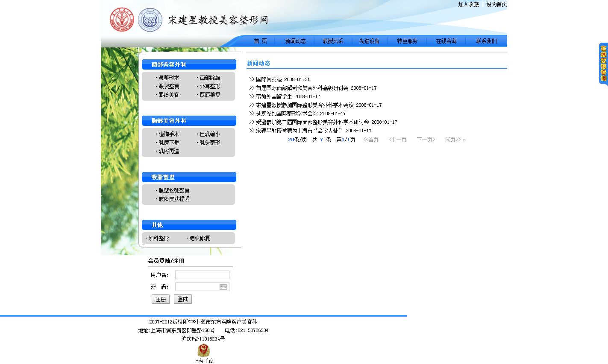Select 在线咨询 in the top navigation
The width and height of the screenshot is (608, 364).
446,41
